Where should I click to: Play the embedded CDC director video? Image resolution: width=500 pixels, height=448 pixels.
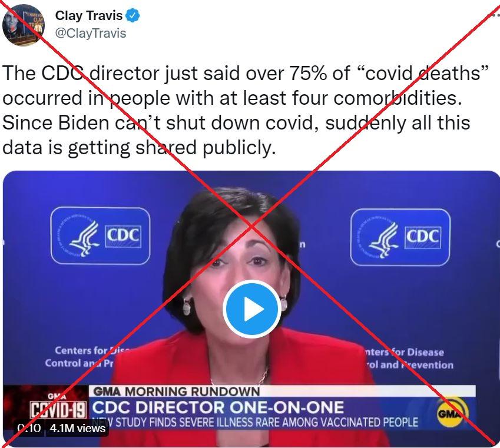point(252,309)
